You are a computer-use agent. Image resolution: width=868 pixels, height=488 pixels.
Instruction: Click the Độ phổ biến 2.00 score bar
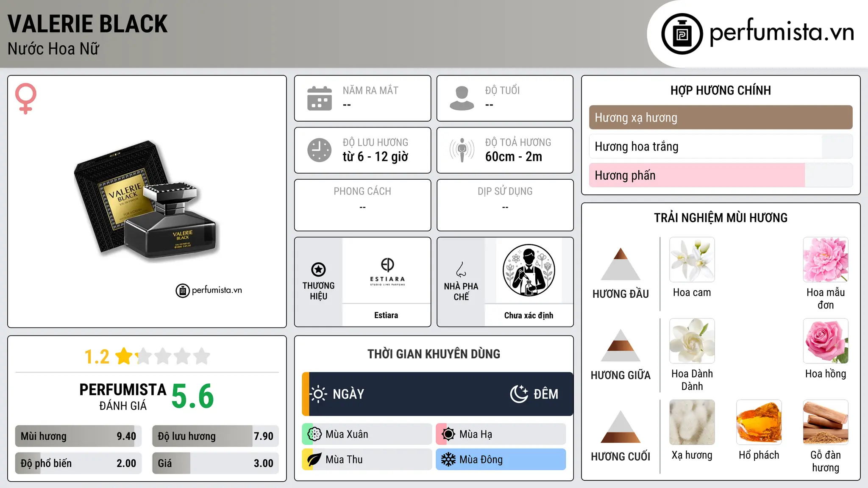click(x=78, y=463)
